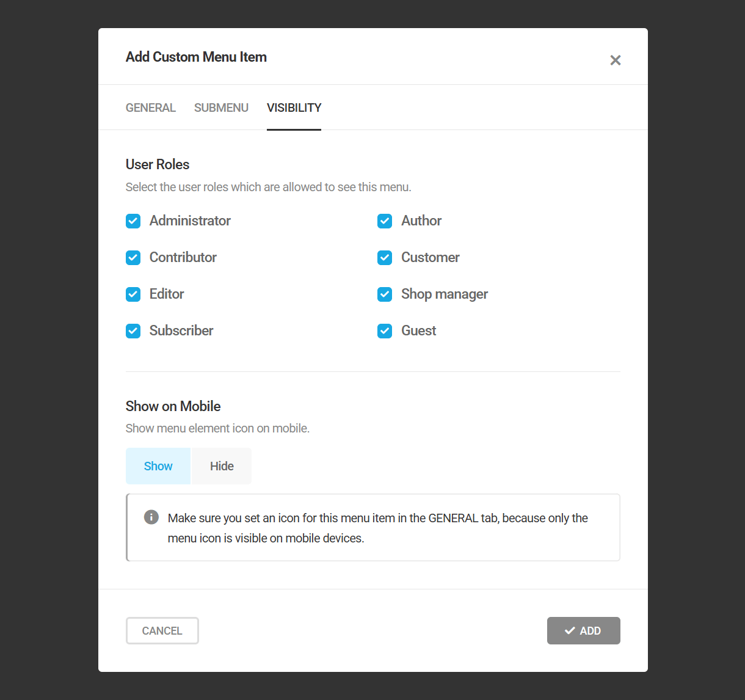Screen dimensions: 745x700
Task: Open the SUBMENU tab
Action: pos(221,108)
